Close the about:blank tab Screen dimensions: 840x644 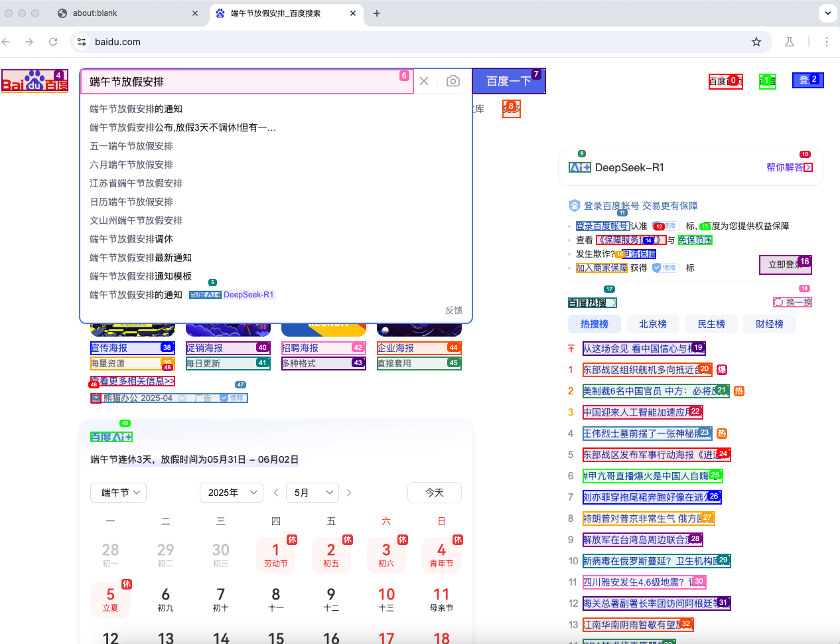click(195, 13)
